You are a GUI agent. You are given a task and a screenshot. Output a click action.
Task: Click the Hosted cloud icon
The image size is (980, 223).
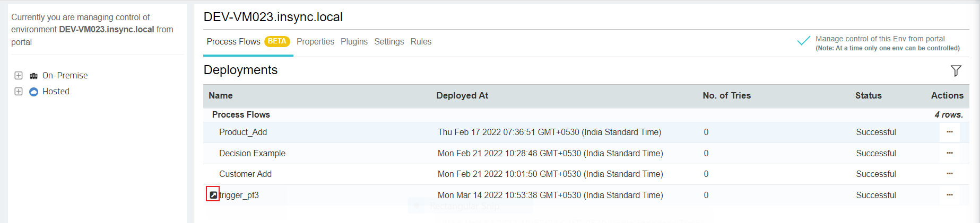point(33,92)
